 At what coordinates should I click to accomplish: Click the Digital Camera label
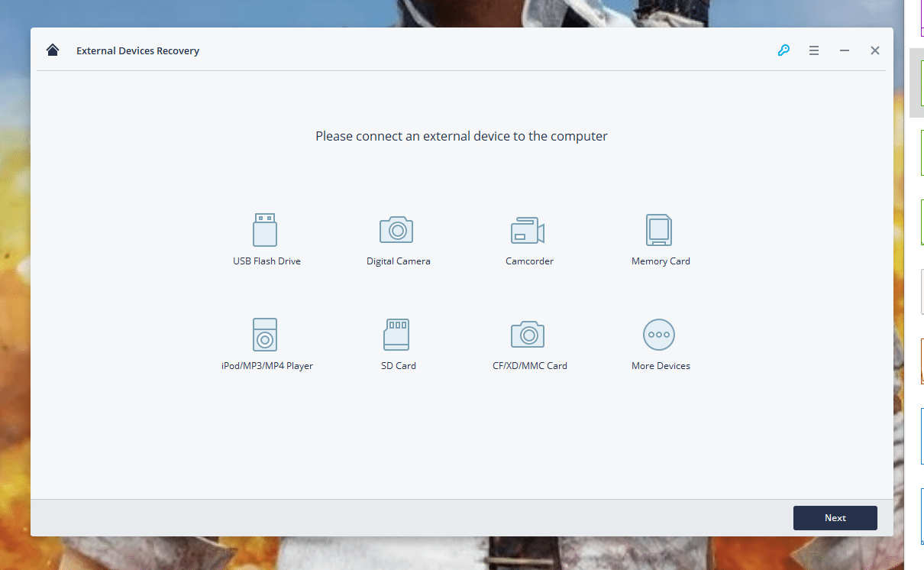[x=399, y=261]
